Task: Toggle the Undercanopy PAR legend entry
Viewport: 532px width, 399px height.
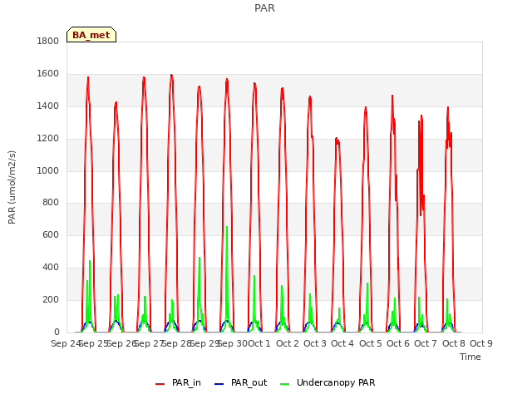Action: coord(328,382)
